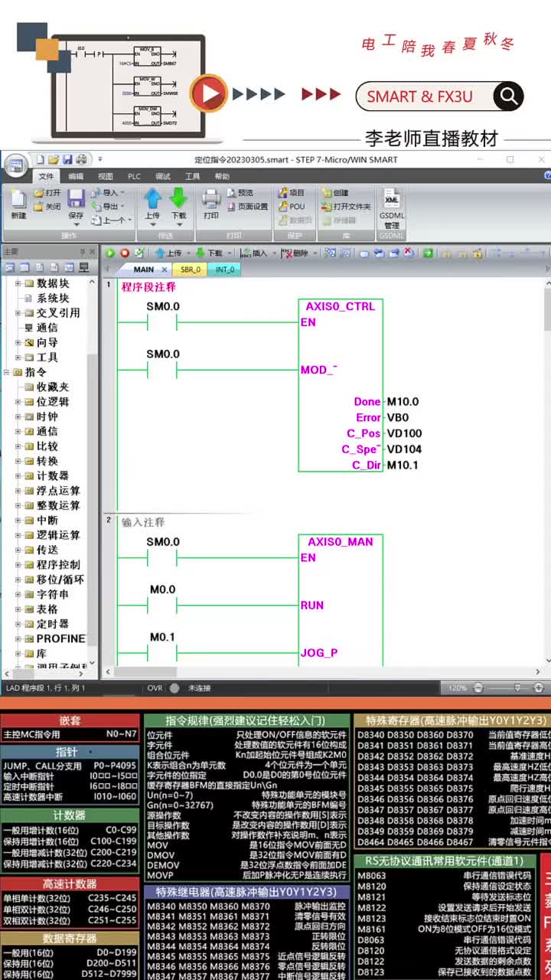The image size is (551, 980).
Task: Open the Previous dropdown (上一个)
Action: pyautogui.click(x=110, y=220)
